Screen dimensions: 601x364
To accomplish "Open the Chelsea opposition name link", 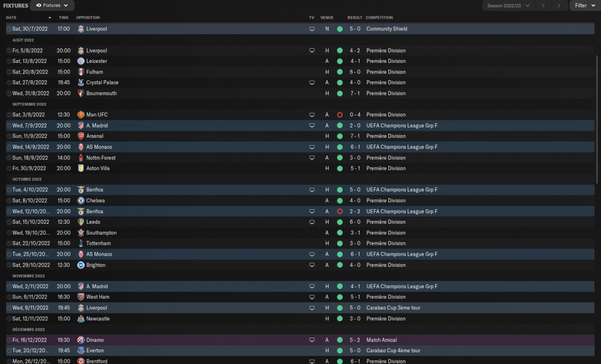I will pos(95,200).
